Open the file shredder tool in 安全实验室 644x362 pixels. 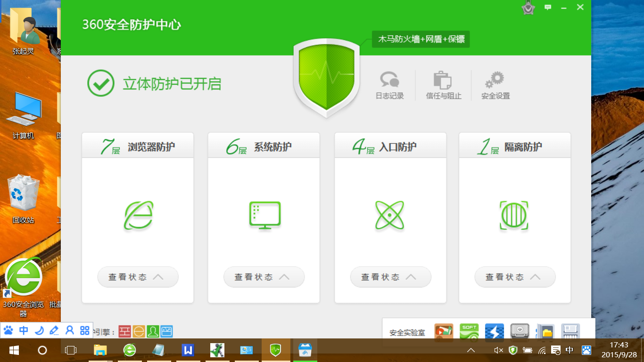point(570,331)
